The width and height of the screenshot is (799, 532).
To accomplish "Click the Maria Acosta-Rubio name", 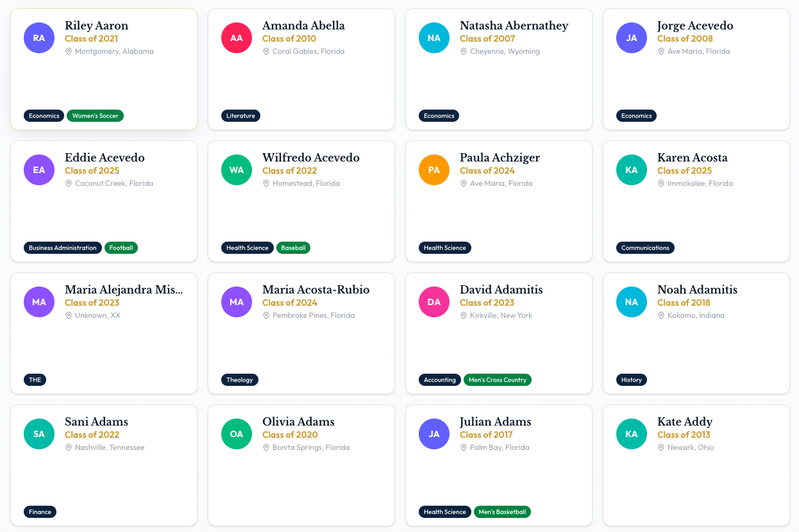I will click(x=316, y=290).
